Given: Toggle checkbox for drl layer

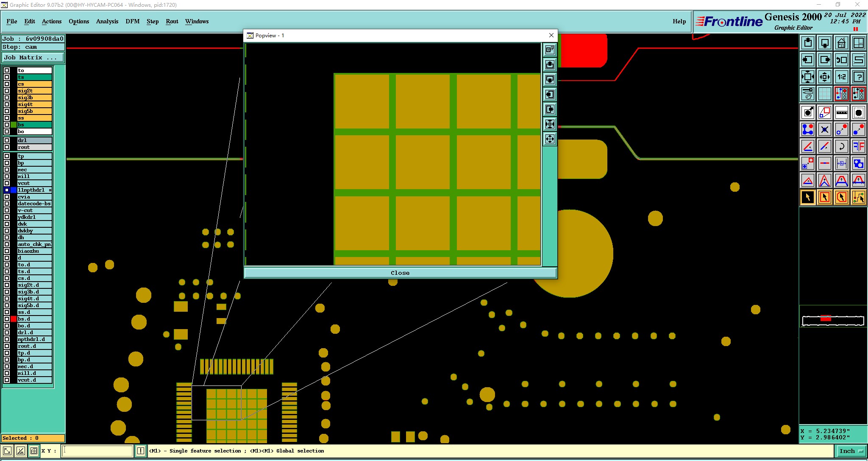Looking at the screenshot, I should coord(7,140).
